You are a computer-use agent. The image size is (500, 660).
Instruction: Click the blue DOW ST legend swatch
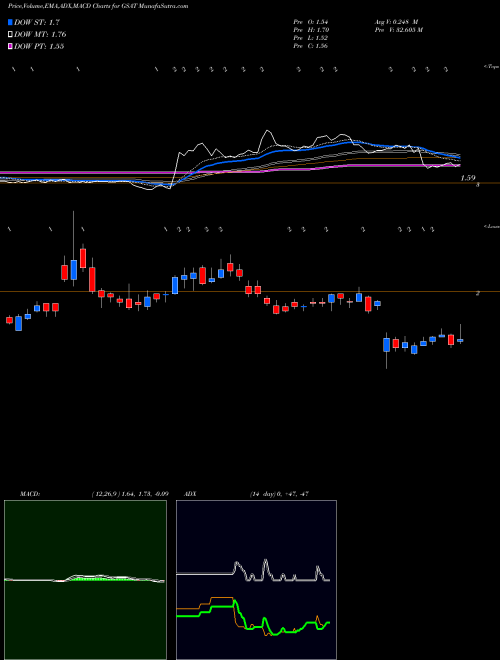[10, 23]
